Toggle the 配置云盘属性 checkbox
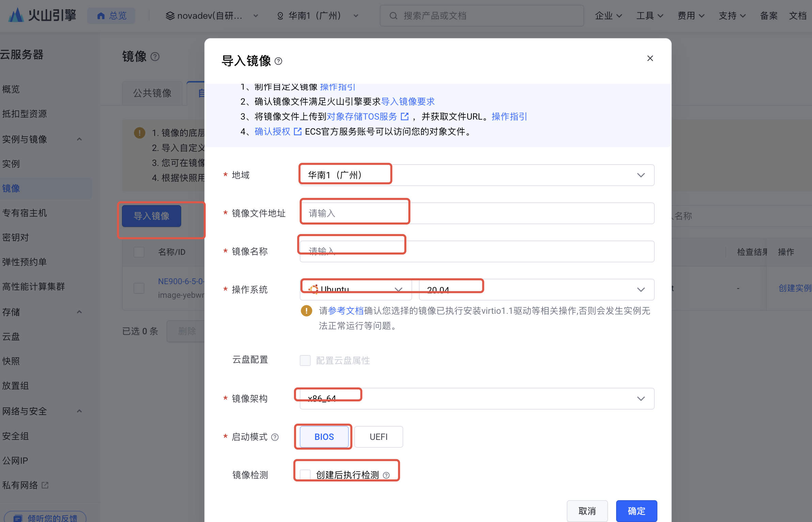 305,360
